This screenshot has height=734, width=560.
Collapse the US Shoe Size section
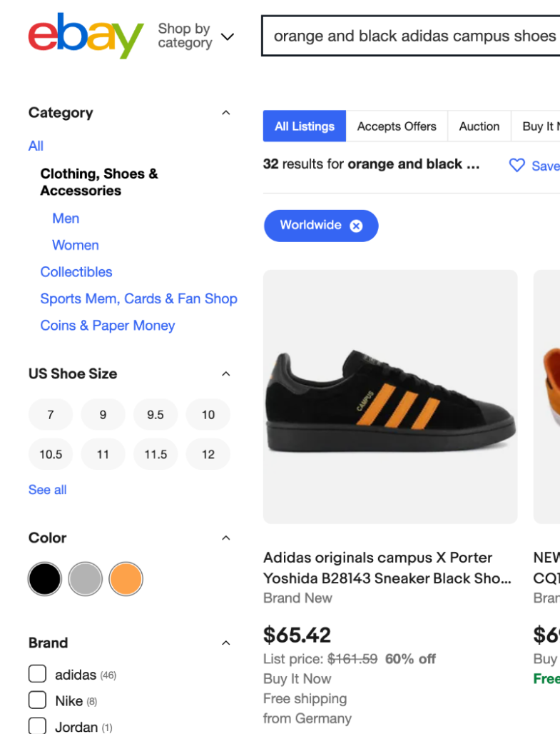pos(226,373)
